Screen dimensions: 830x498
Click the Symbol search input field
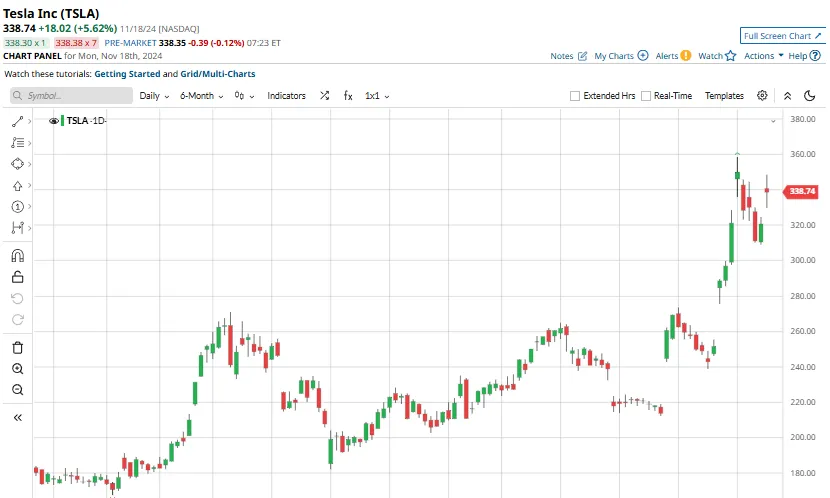[x=71, y=96]
